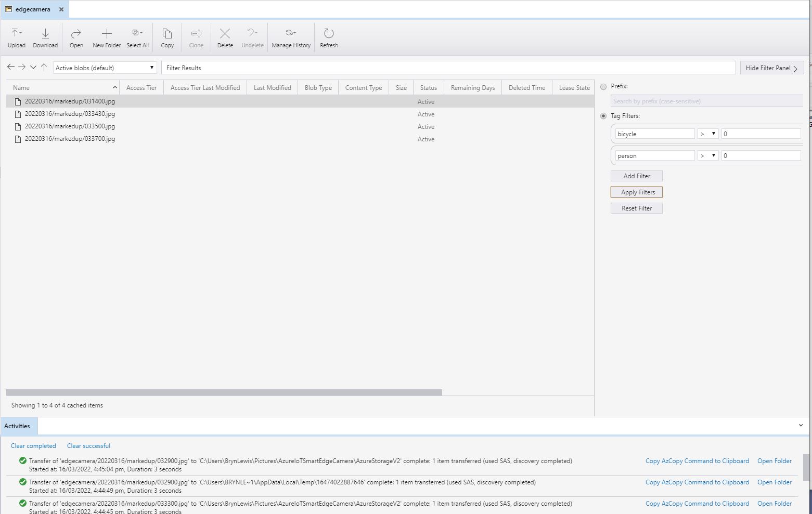The image size is (812, 514).
Task: Switch to the edgecamera tab
Action: coord(32,9)
